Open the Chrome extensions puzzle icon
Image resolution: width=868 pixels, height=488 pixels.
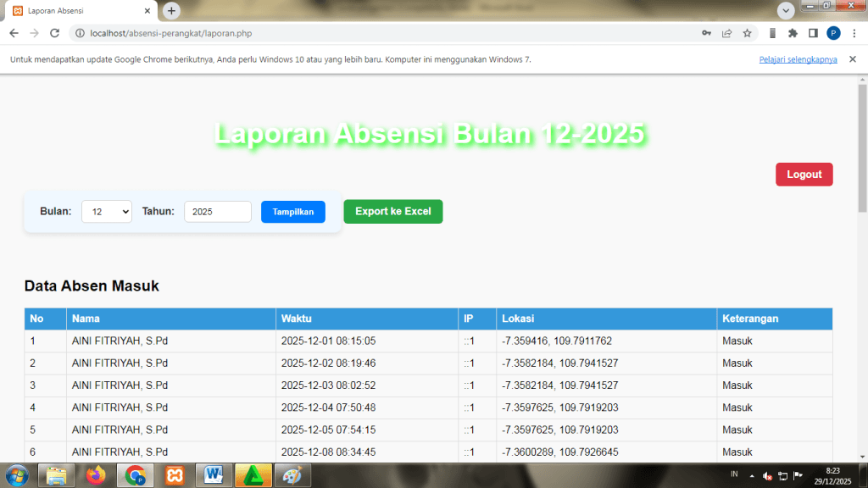coord(793,33)
